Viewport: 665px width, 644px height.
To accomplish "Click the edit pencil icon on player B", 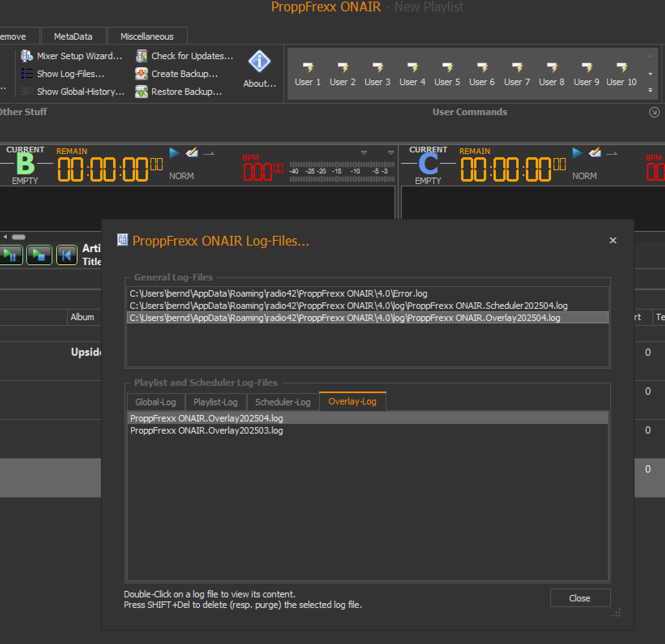I will [x=191, y=153].
